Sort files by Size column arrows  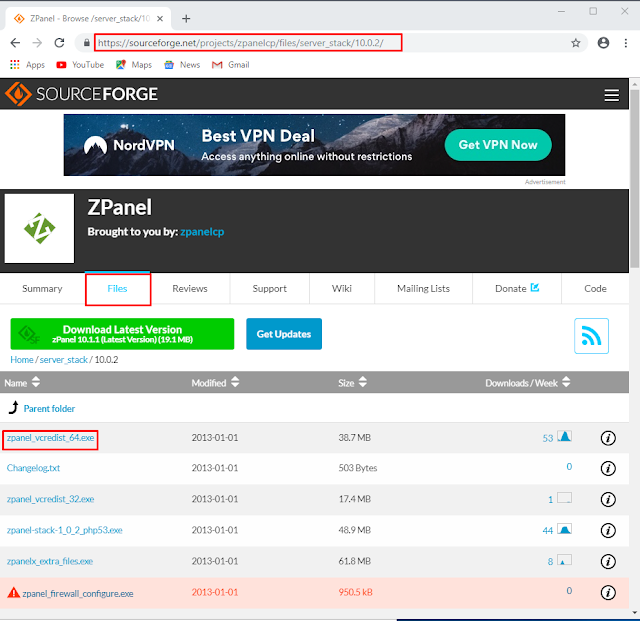363,382
